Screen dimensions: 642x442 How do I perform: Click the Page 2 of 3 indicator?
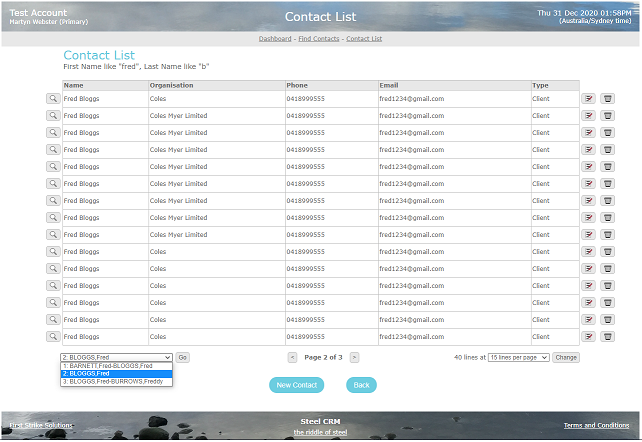(323, 357)
